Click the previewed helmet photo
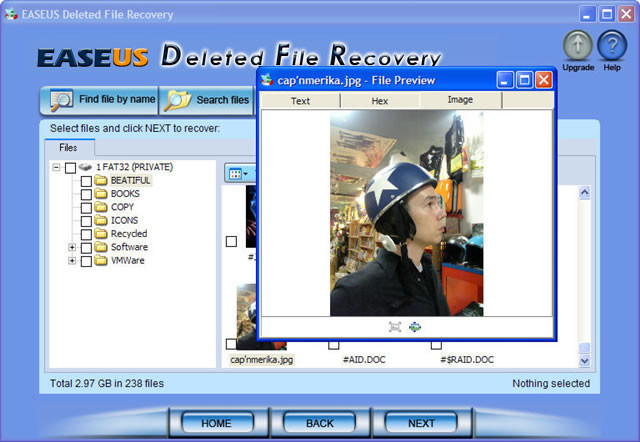The width and height of the screenshot is (640, 442). [x=407, y=214]
